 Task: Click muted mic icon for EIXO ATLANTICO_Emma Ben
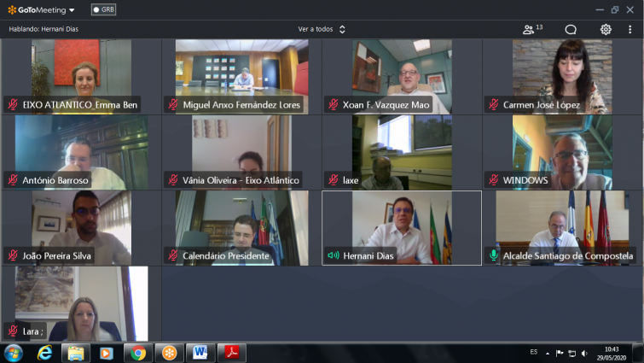(13, 105)
